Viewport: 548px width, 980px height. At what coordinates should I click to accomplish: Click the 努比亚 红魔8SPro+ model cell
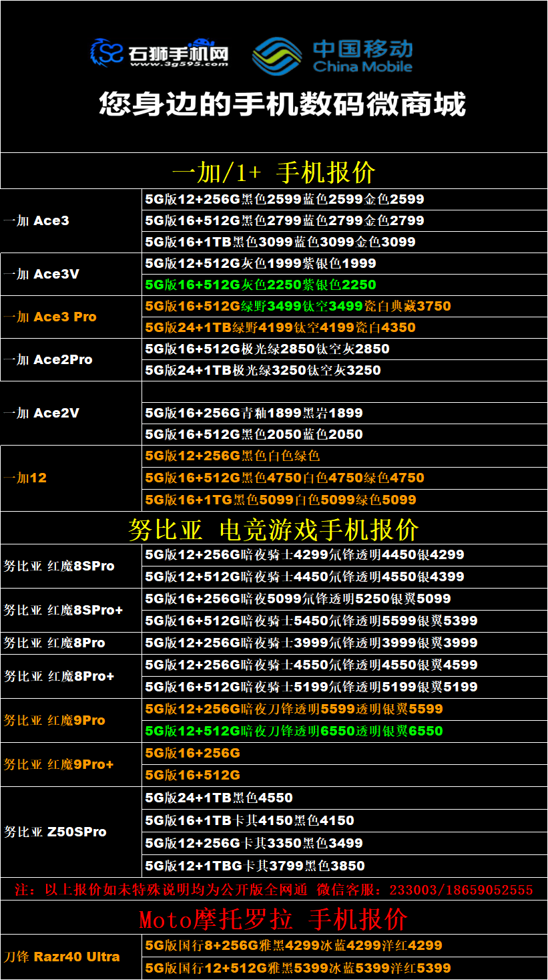(x=71, y=610)
